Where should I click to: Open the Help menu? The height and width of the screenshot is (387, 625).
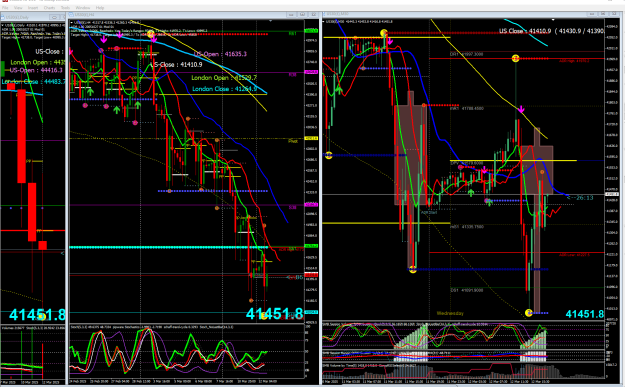coord(100,8)
